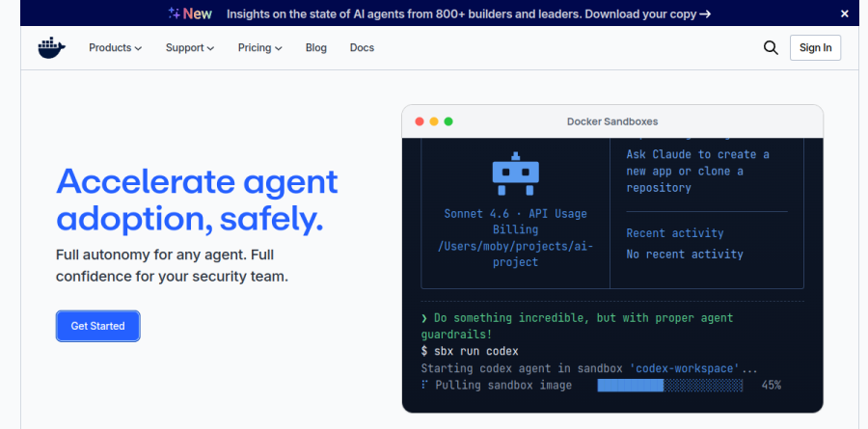Open the Docs page
The width and height of the screenshot is (868, 429).
click(362, 47)
